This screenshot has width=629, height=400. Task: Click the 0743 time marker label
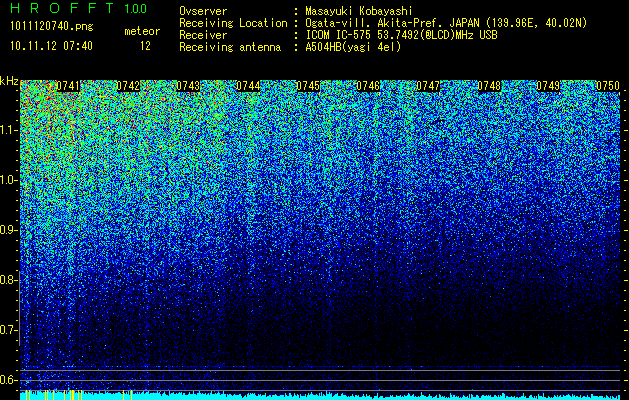pos(188,86)
